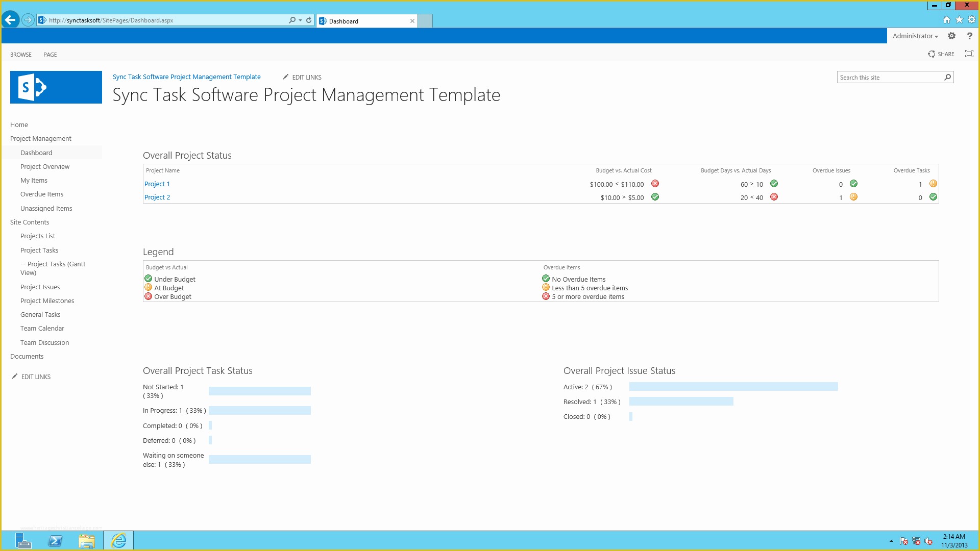This screenshot has height=551, width=980.
Task: Click the browser back arrow button
Action: coord(10,20)
